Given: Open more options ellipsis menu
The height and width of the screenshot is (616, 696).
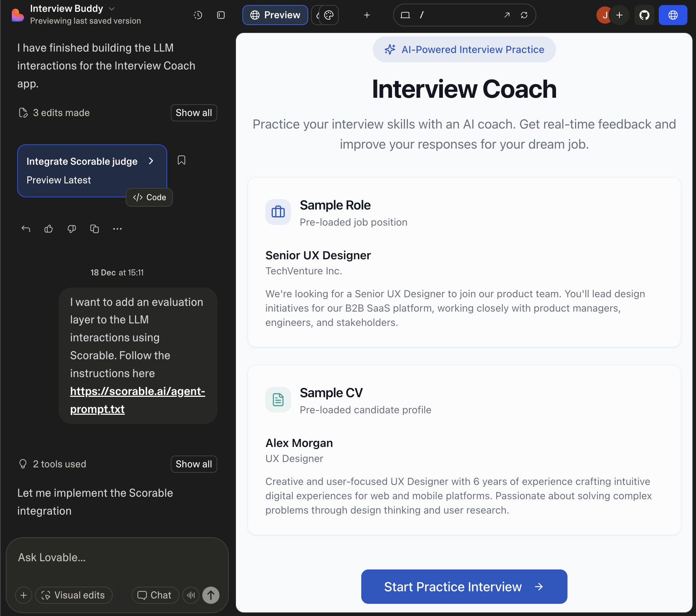Looking at the screenshot, I should click(x=117, y=229).
